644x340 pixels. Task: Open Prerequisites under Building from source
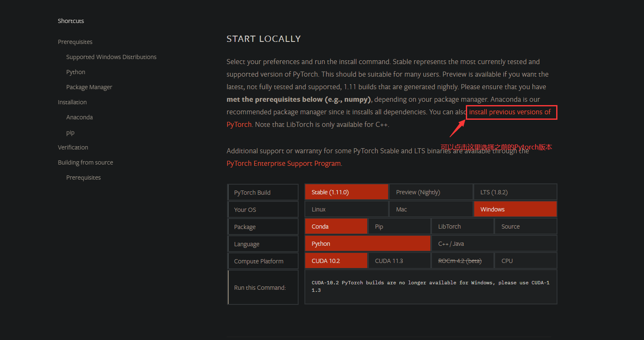[x=84, y=178]
